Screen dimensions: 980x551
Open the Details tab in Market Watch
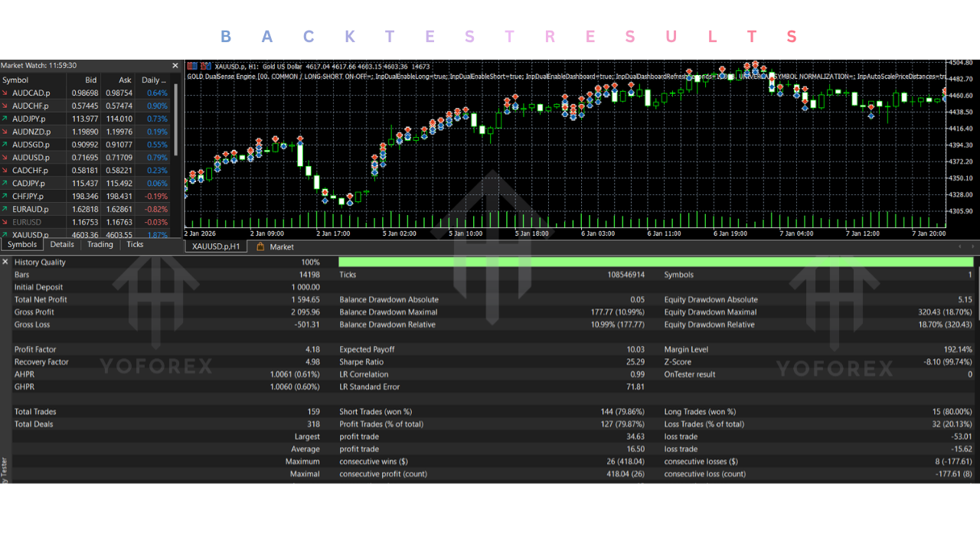[62, 245]
